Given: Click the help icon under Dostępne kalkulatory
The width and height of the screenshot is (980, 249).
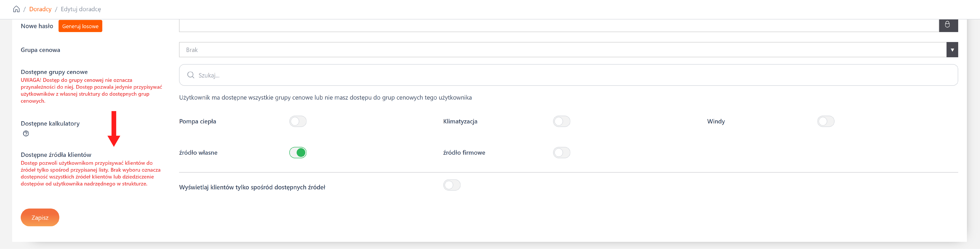Looking at the screenshot, I should [x=26, y=133].
